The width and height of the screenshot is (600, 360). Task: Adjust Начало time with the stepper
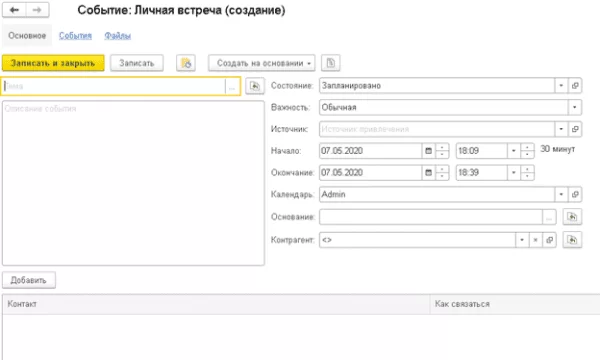pyautogui.click(x=527, y=151)
